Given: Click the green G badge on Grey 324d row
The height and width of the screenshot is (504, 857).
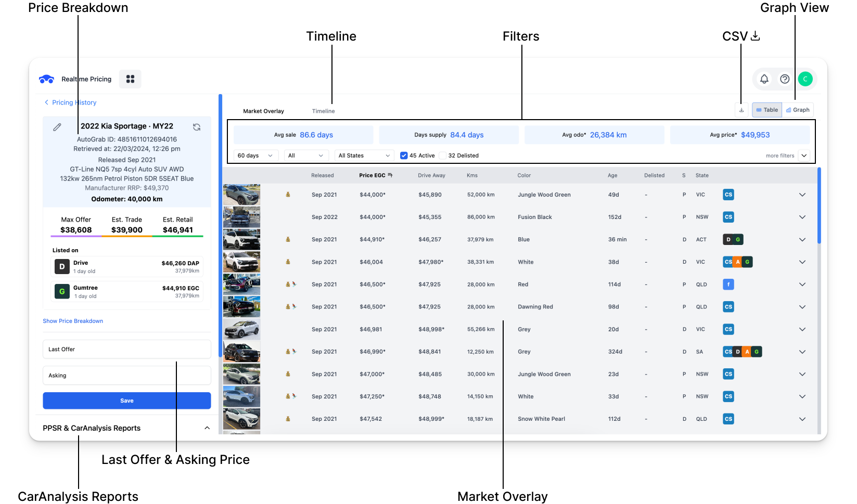Looking at the screenshot, I should (757, 352).
